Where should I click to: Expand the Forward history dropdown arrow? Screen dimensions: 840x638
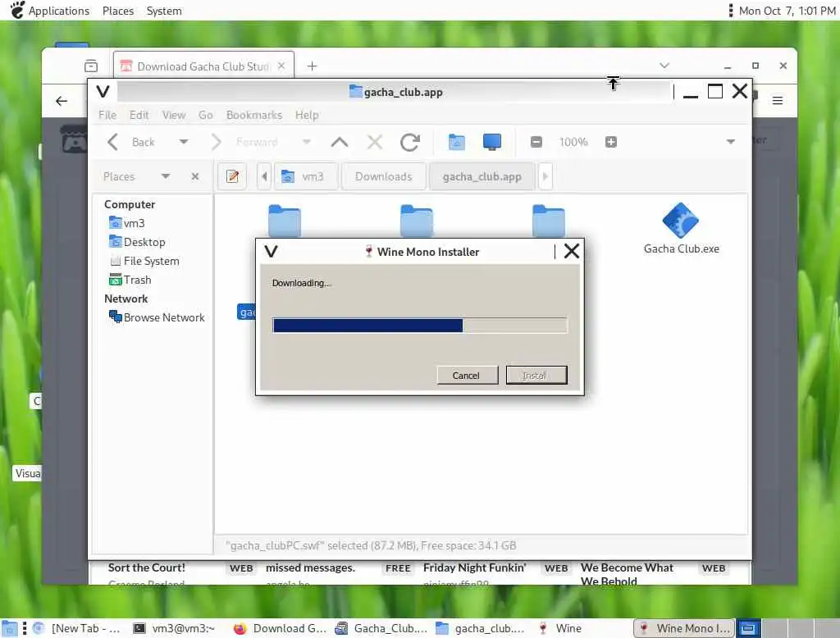coord(307,142)
